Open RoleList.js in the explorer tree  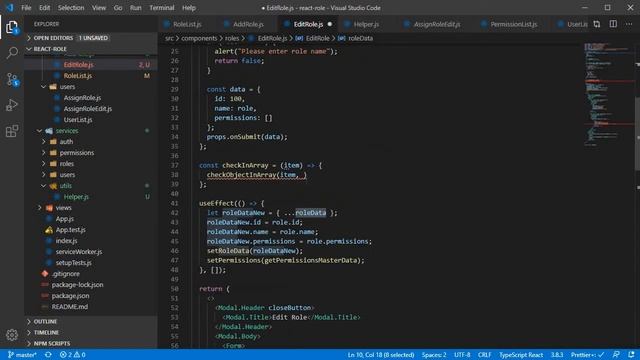[x=78, y=76]
